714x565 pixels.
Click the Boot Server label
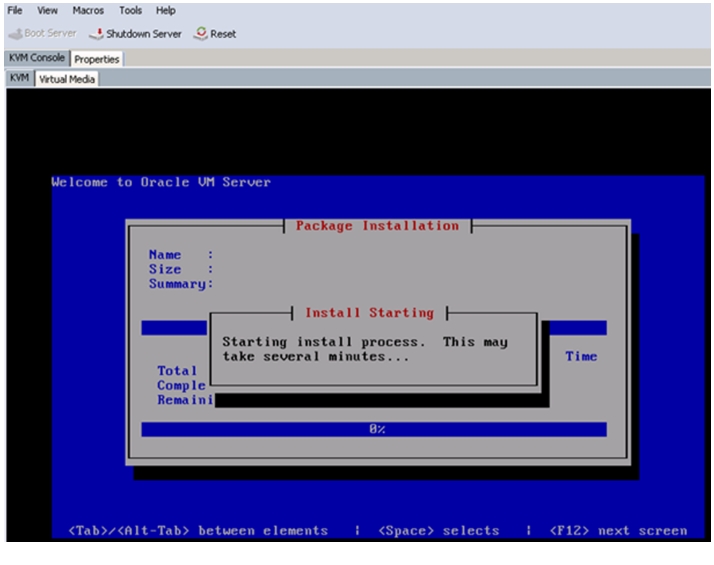pos(50,33)
